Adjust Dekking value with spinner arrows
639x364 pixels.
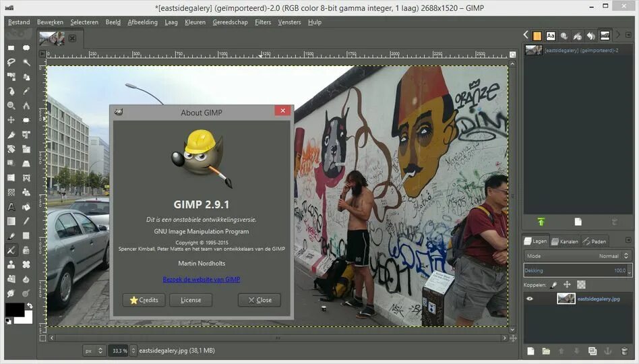point(630,270)
